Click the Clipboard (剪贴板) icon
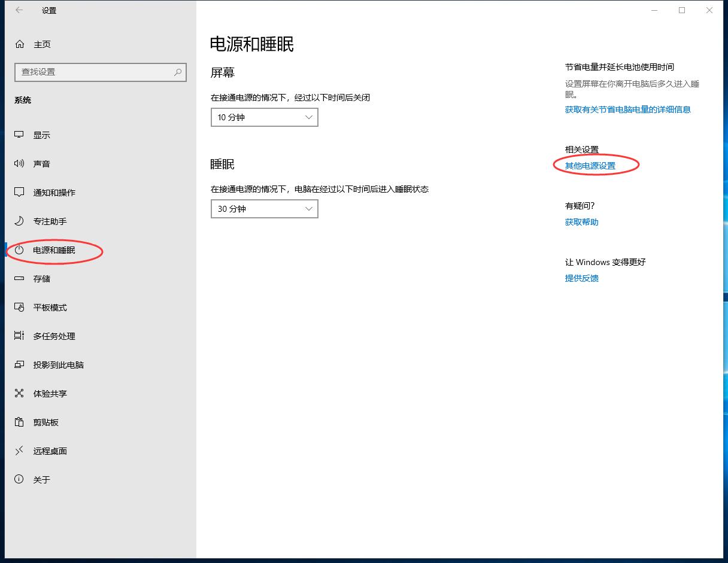 tap(19, 422)
